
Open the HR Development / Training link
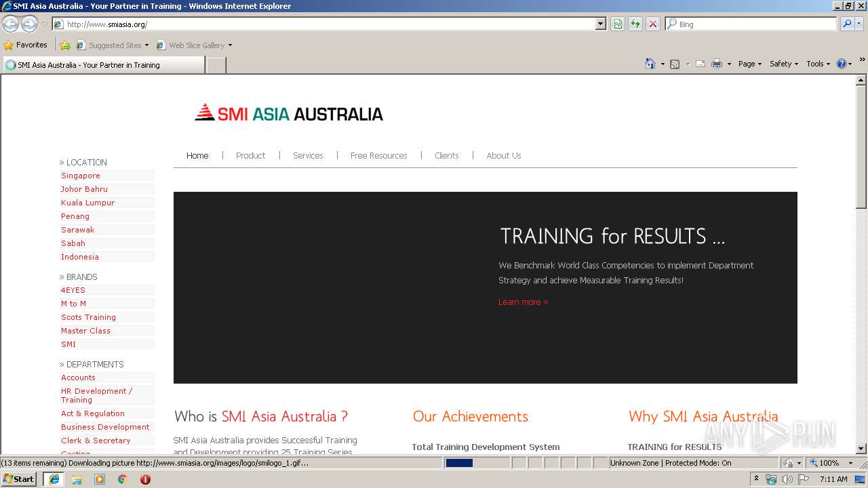[96, 395]
